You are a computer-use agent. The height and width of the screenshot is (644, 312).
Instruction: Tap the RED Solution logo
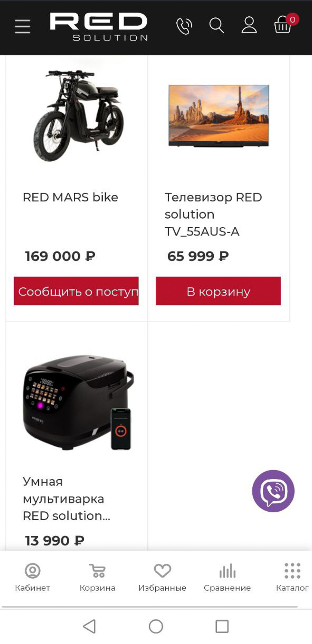pos(99,27)
